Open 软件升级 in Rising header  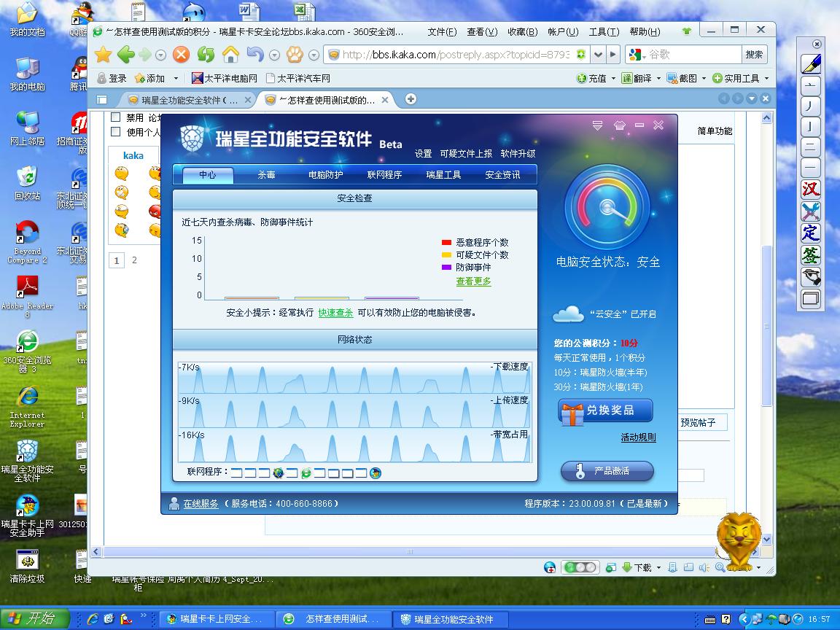point(518,154)
